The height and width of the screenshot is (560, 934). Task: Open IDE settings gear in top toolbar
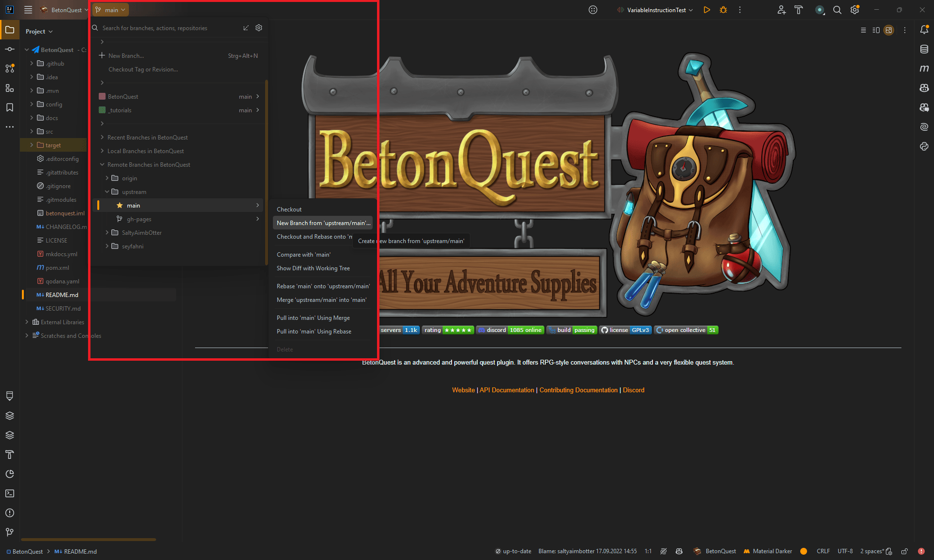click(x=855, y=10)
